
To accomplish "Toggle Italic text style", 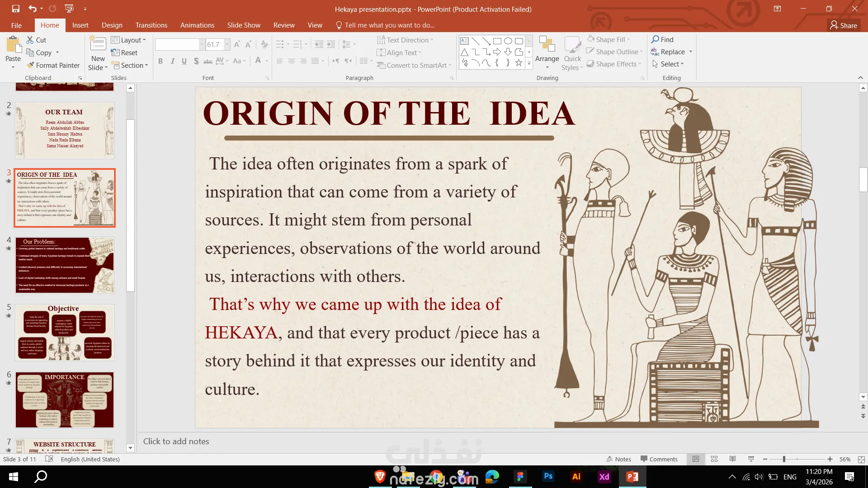I will (172, 61).
